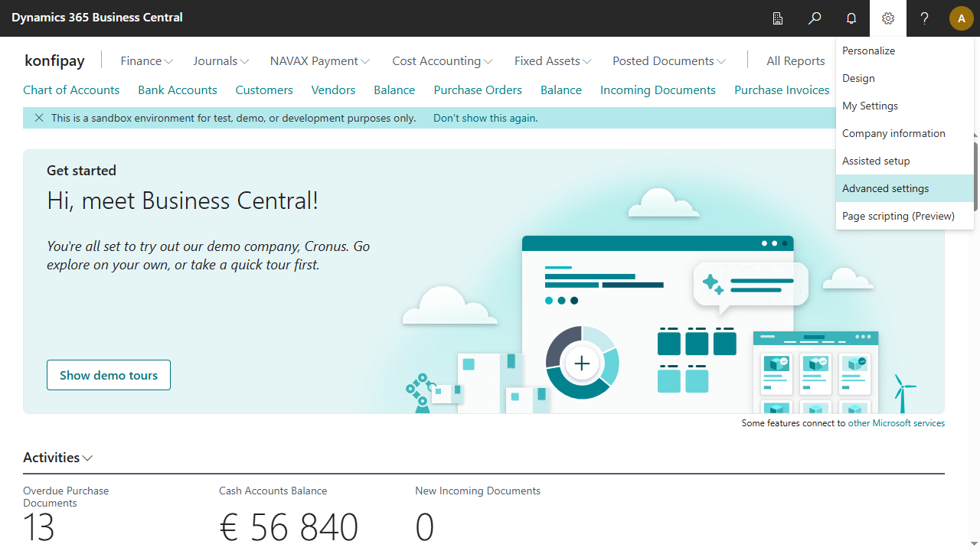Click the konfipay company name
The width and height of the screenshot is (980, 551).
click(x=54, y=61)
